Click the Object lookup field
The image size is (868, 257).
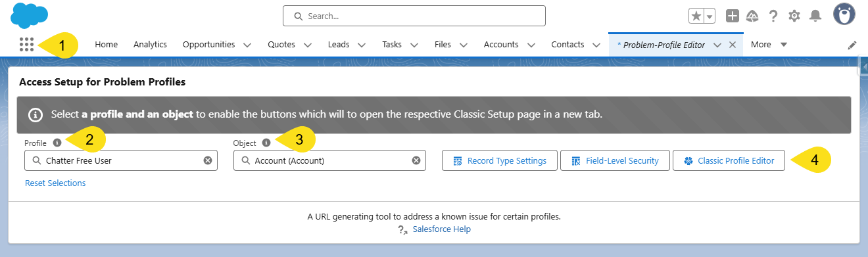329,160
